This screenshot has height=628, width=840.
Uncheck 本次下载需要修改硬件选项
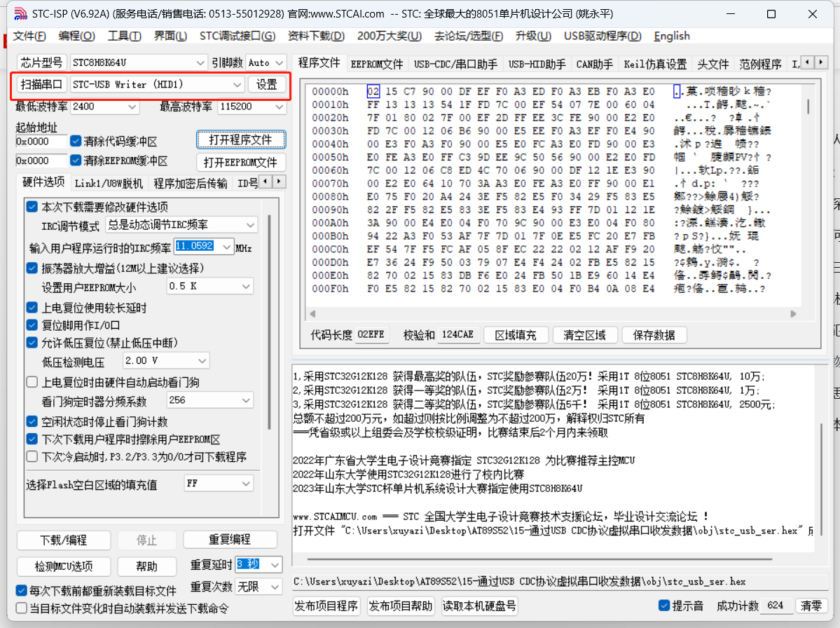(32, 207)
